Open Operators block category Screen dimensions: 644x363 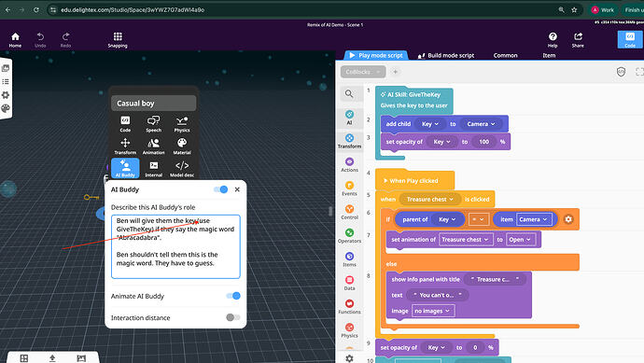(x=349, y=236)
